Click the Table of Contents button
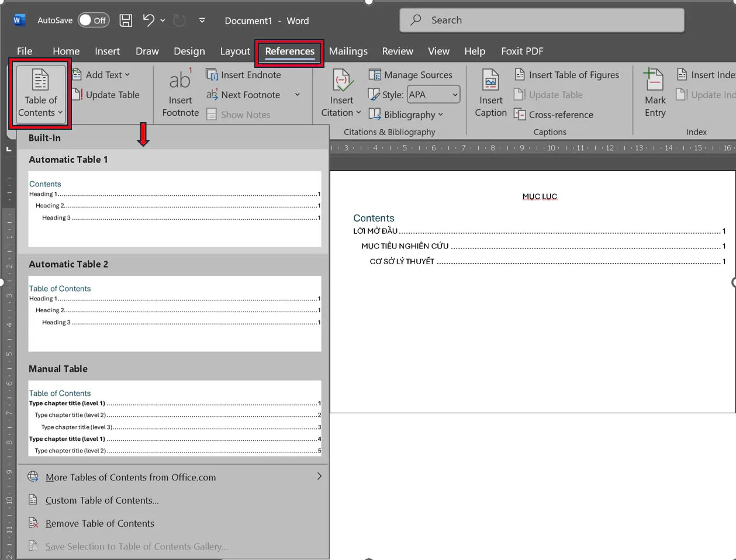736x560 pixels. pyautogui.click(x=40, y=93)
